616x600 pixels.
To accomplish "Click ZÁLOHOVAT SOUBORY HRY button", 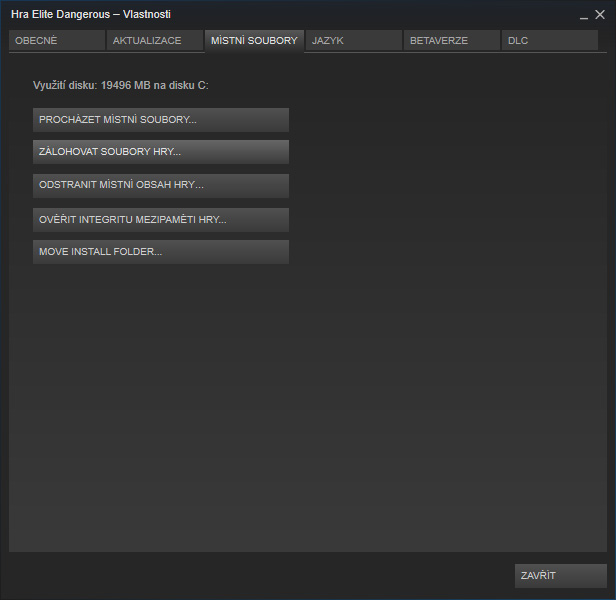I will (161, 152).
